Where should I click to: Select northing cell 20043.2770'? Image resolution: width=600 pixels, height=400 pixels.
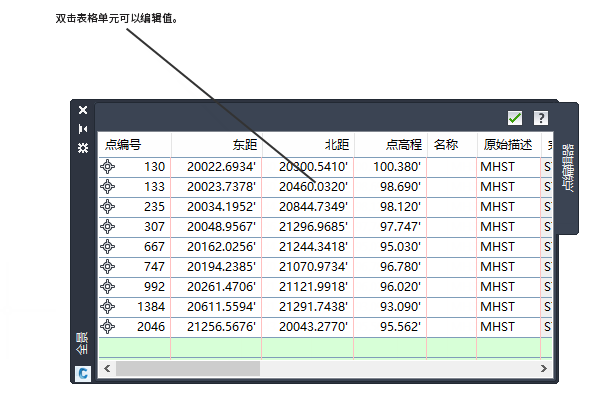[308, 327]
